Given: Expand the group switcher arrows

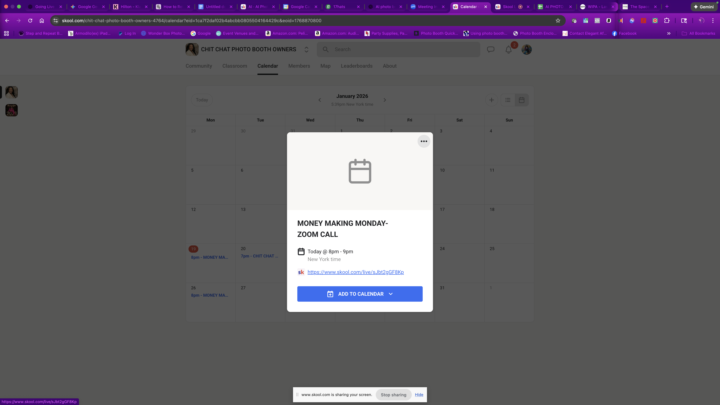Looking at the screenshot, I should (x=306, y=49).
